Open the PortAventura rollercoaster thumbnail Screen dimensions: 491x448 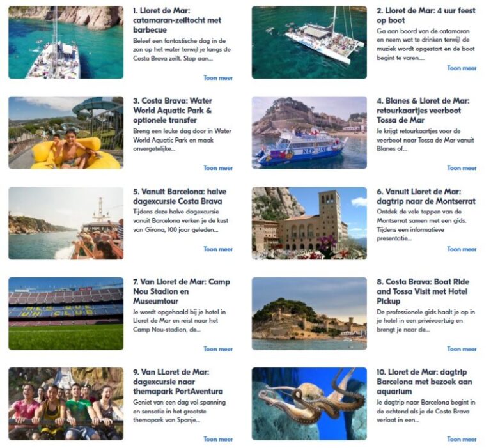66,403
